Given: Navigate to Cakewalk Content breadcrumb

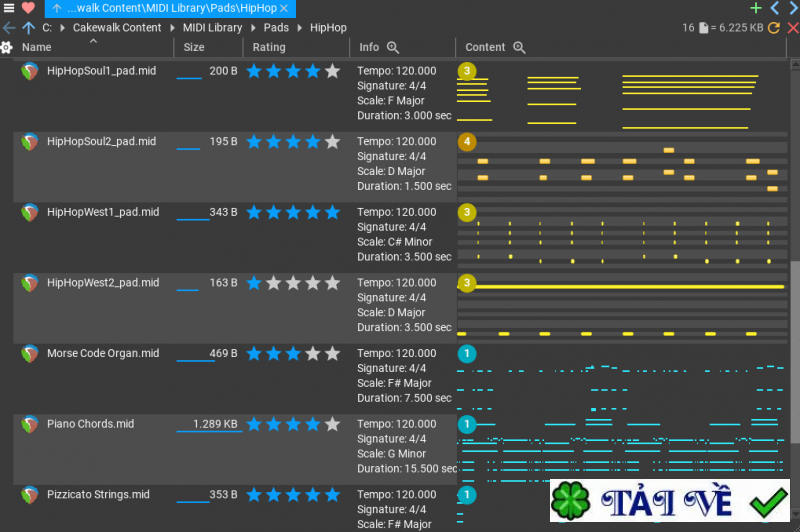Looking at the screenshot, I should coord(117,28).
